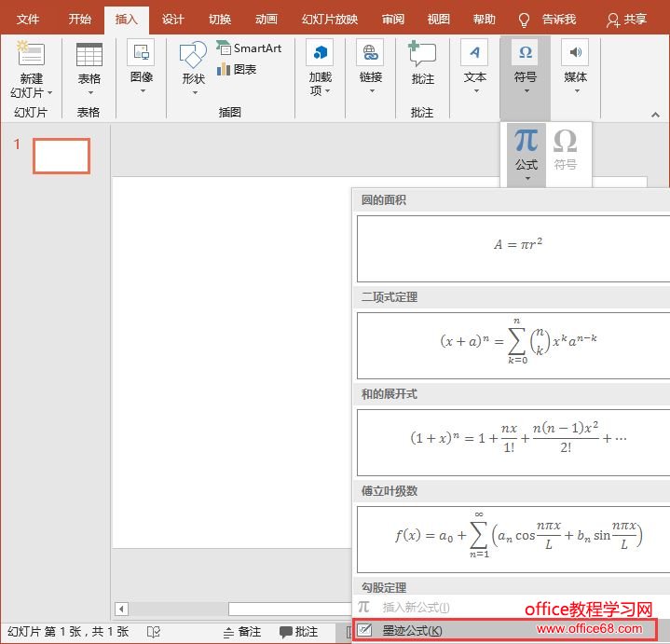
Task: Switch to the Design (设计) tab
Action: [x=172, y=19]
